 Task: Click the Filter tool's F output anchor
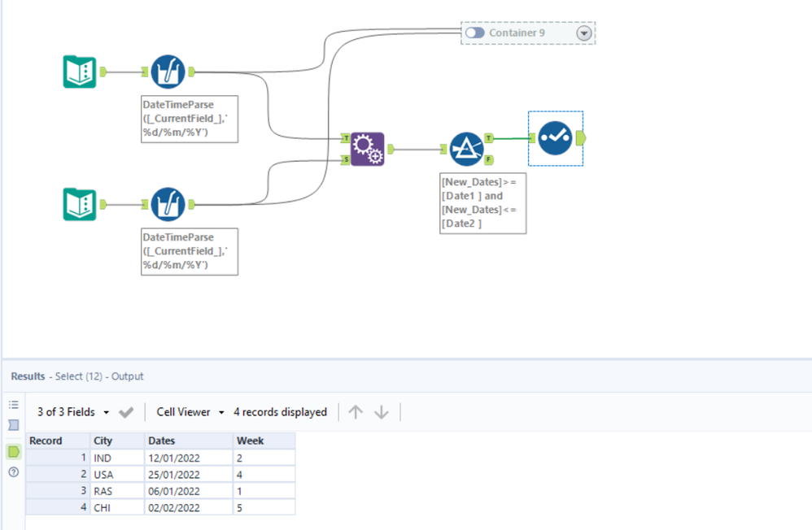[489, 160]
